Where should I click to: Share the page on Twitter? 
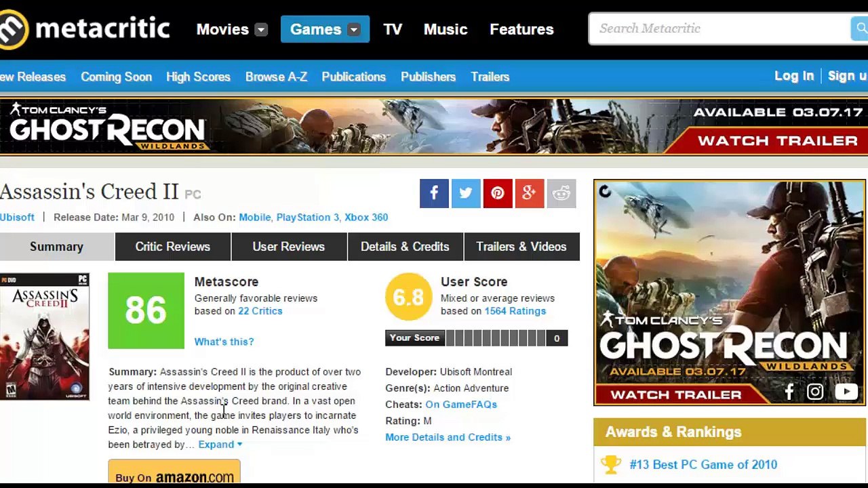pyautogui.click(x=466, y=193)
